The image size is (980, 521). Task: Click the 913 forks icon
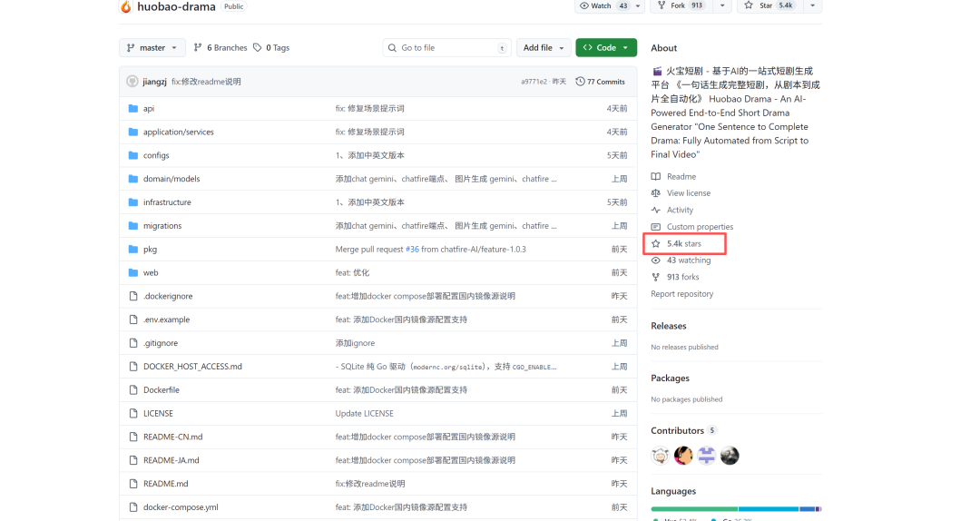[x=656, y=278]
